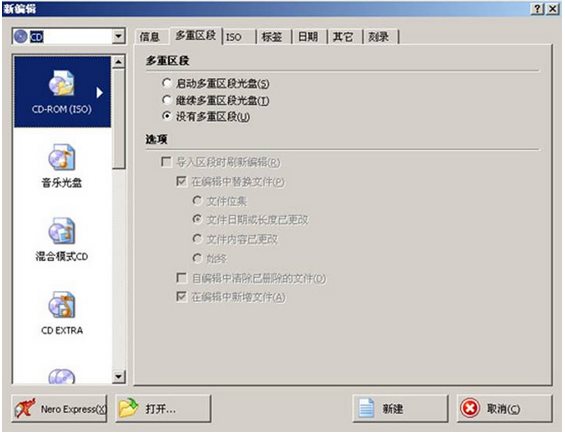Open the 标签 tab

pos(273,37)
